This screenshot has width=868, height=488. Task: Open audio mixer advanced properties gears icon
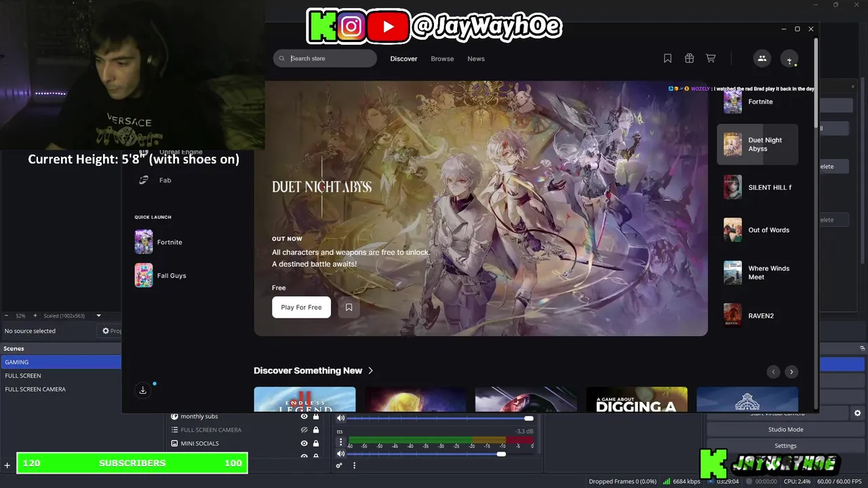(x=339, y=465)
